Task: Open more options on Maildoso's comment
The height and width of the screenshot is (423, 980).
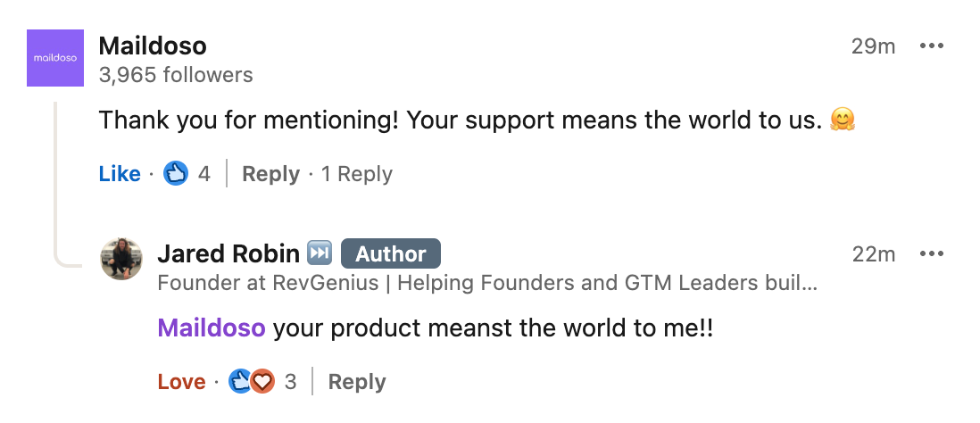Action: (931, 46)
